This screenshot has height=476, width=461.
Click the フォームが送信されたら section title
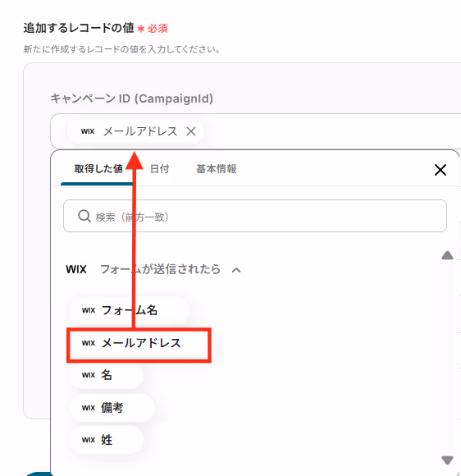pos(160,269)
